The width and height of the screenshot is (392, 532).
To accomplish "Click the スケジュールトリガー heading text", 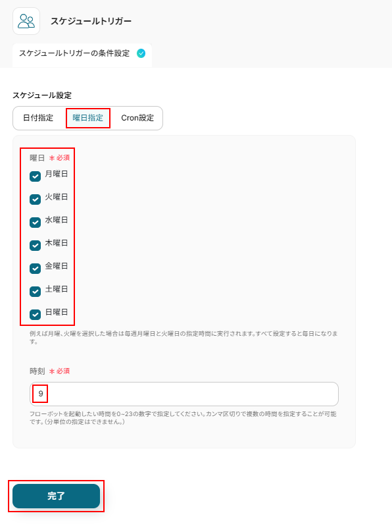I will [91, 21].
